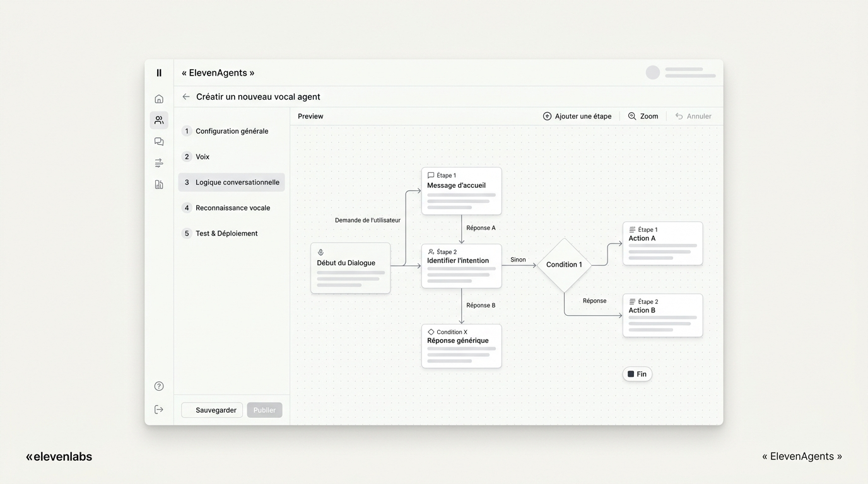Click the magnifier Zoom icon

(632, 117)
